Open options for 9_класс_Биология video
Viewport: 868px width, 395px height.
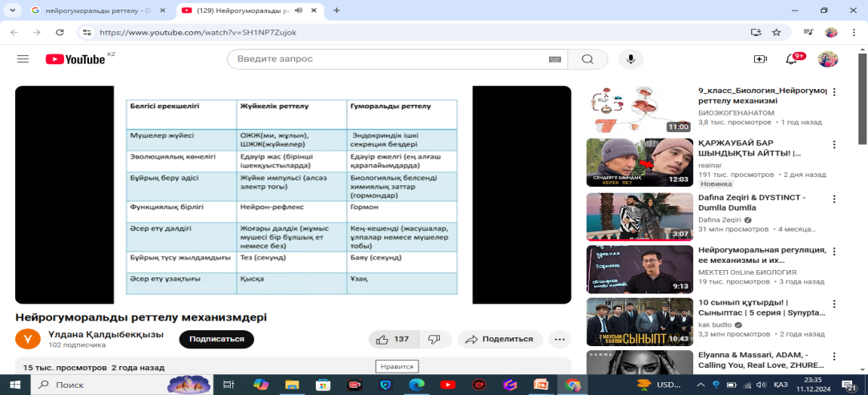835,92
